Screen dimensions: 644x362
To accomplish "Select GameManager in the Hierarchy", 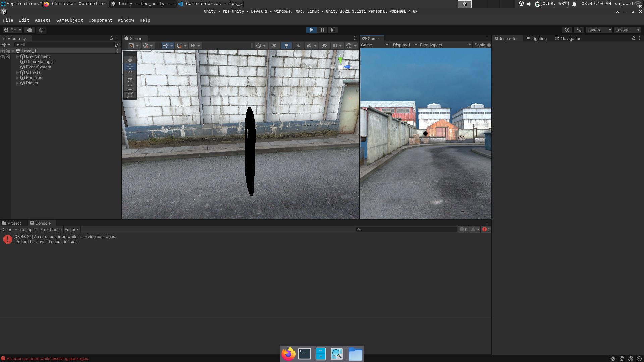I will pos(40,62).
